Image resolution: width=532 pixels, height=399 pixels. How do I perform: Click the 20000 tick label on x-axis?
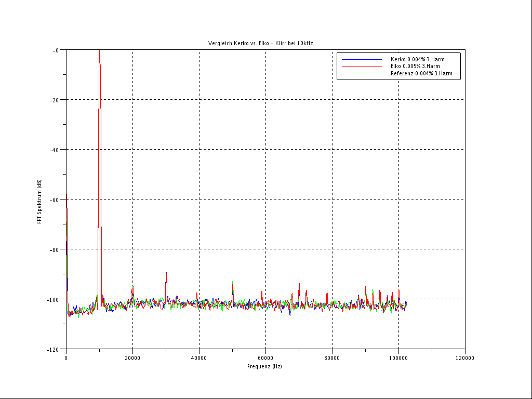(132, 358)
